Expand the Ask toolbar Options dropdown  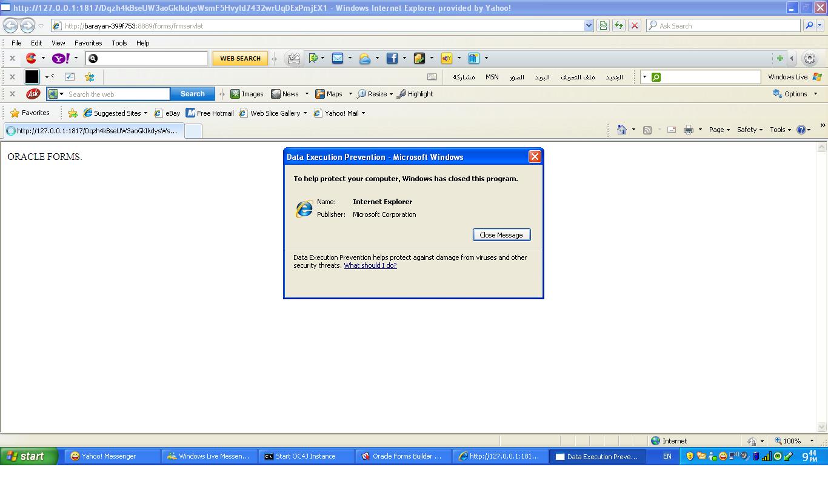795,94
